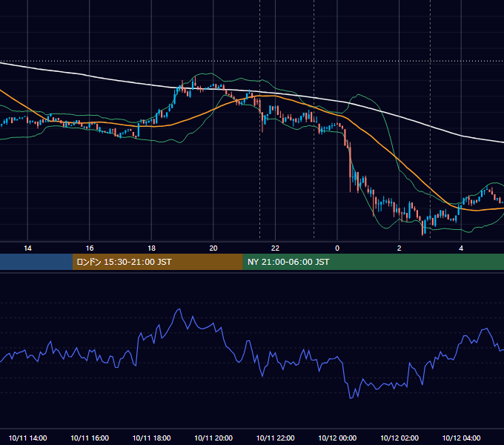The image size is (504, 445).
Task: Click the 10/12 00:00 label on indicator axis
Action: pos(337,438)
